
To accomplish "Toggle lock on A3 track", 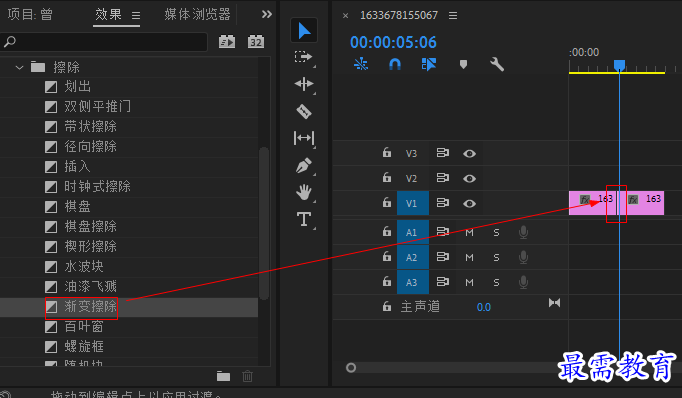I will point(387,281).
